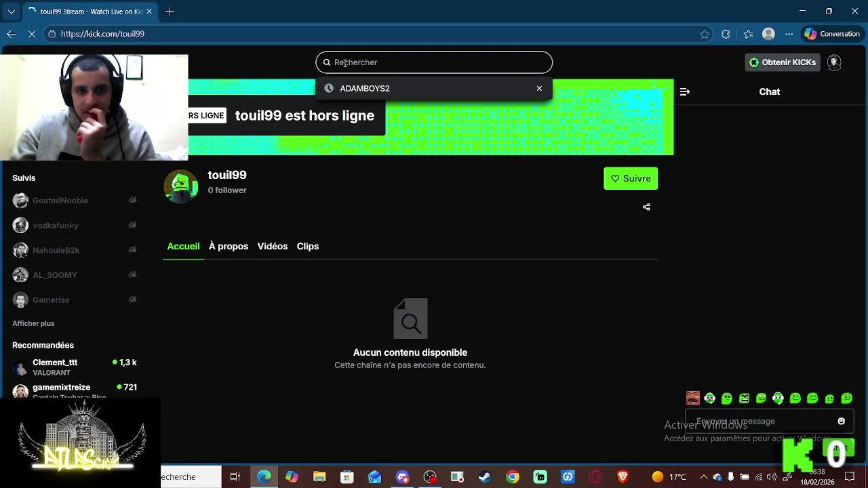Viewport: 868px width, 488px height.
Task: Add this page to browser favorites
Action: [705, 34]
